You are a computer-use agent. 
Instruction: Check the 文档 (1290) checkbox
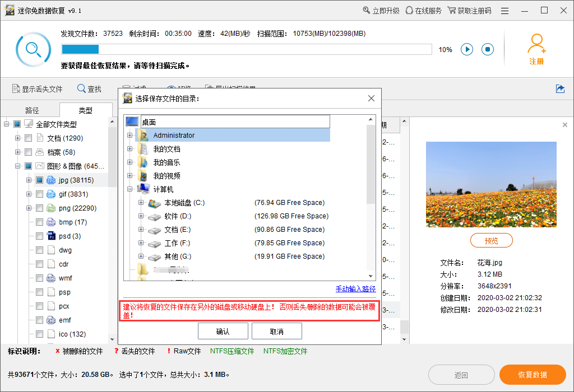coord(28,138)
